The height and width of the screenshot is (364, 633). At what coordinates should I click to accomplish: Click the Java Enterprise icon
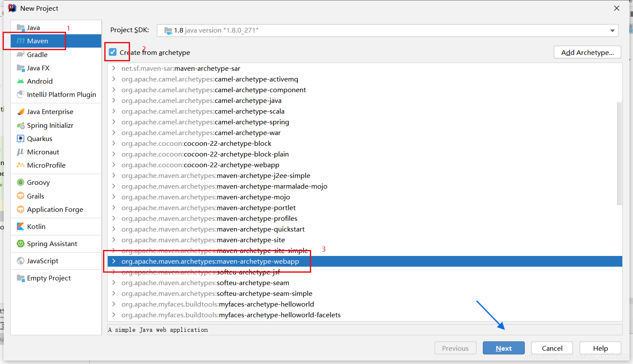pyautogui.click(x=21, y=112)
